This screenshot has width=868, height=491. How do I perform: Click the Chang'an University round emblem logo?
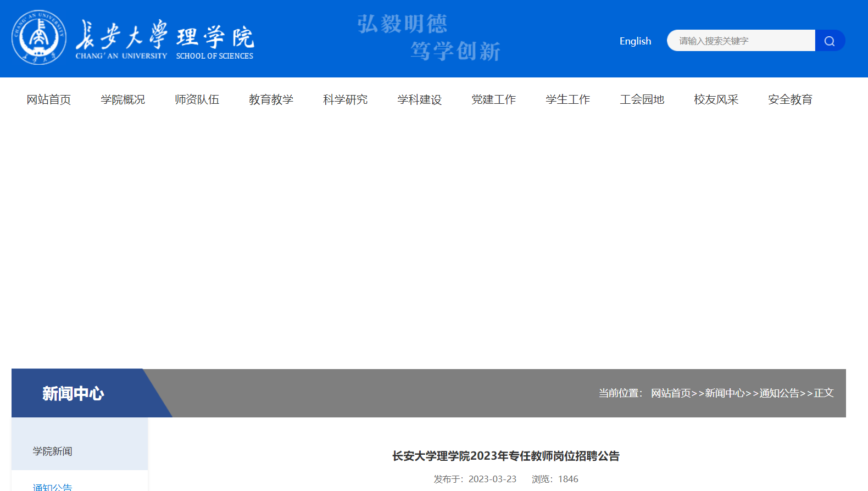tap(38, 37)
